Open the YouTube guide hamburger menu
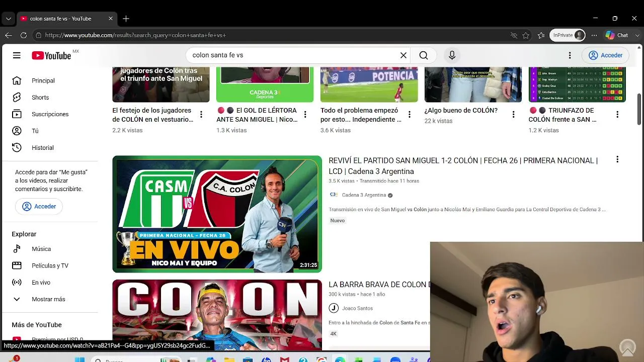The image size is (644, 362). [17, 55]
